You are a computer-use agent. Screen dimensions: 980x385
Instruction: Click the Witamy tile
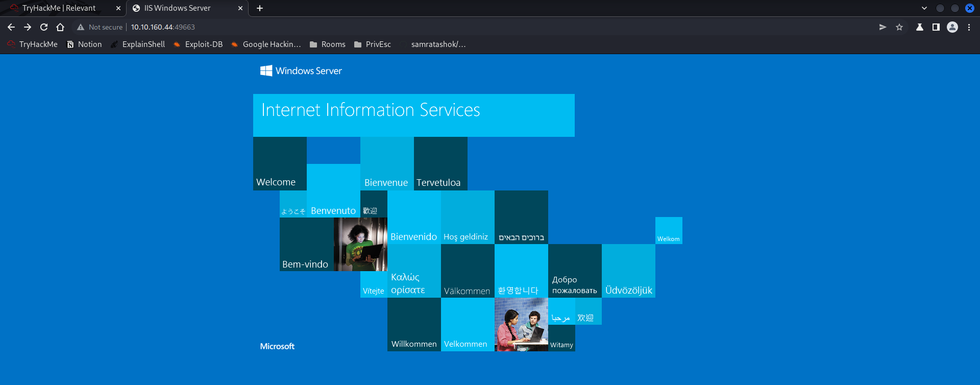tap(561, 338)
